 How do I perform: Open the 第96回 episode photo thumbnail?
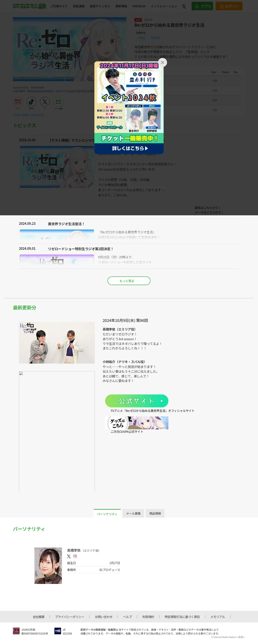click(57, 343)
